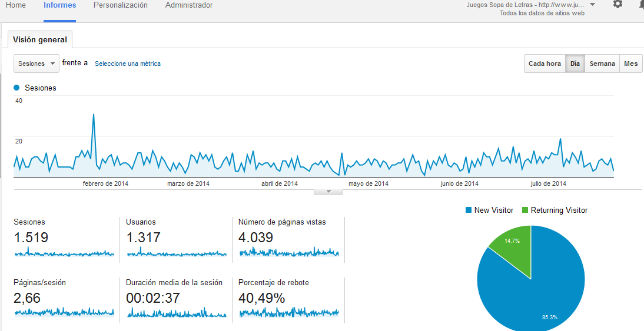Click the Porcentaje de rebote sparkline
This screenshot has height=331, width=644.
coord(288,313)
